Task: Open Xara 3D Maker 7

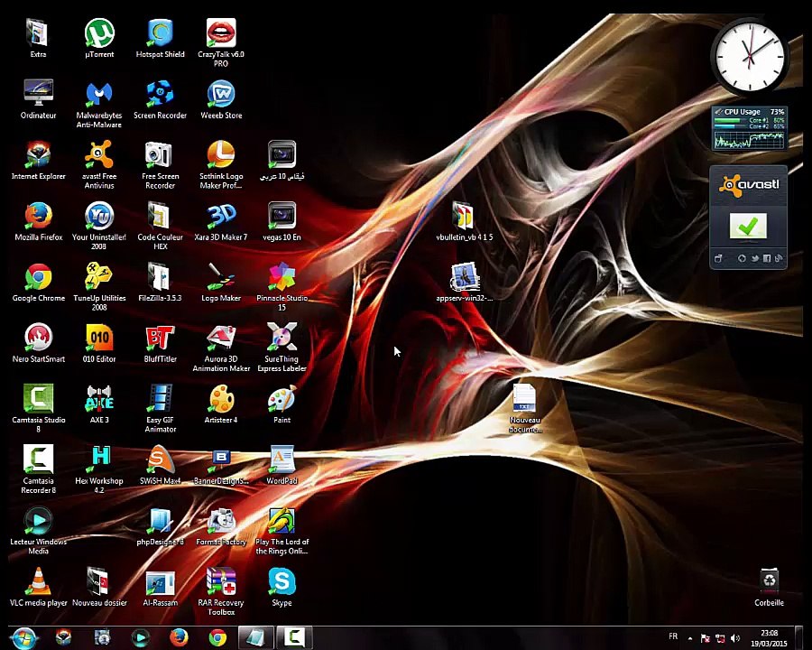Action: point(221,221)
